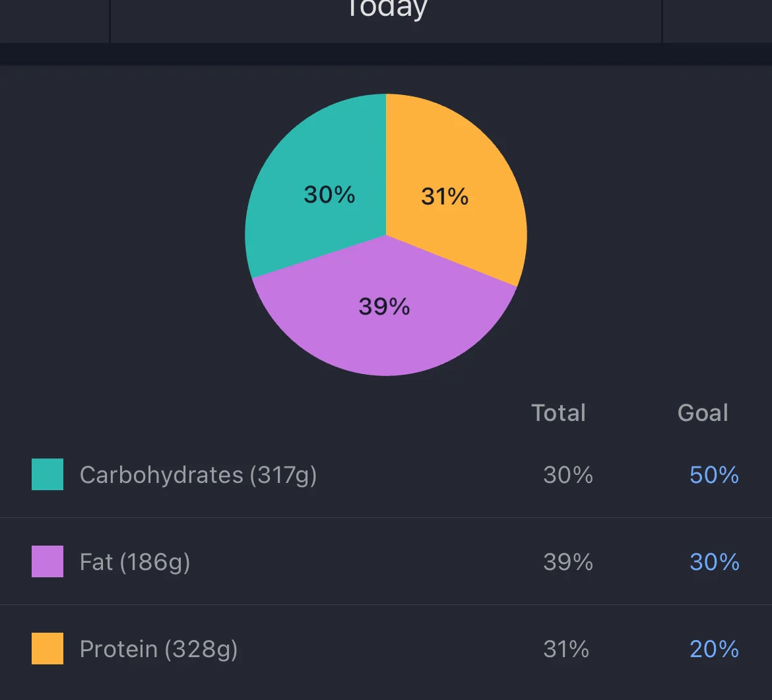This screenshot has width=772, height=700.
Task: Select the Fat (186g) label
Action: click(x=135, y=562)
